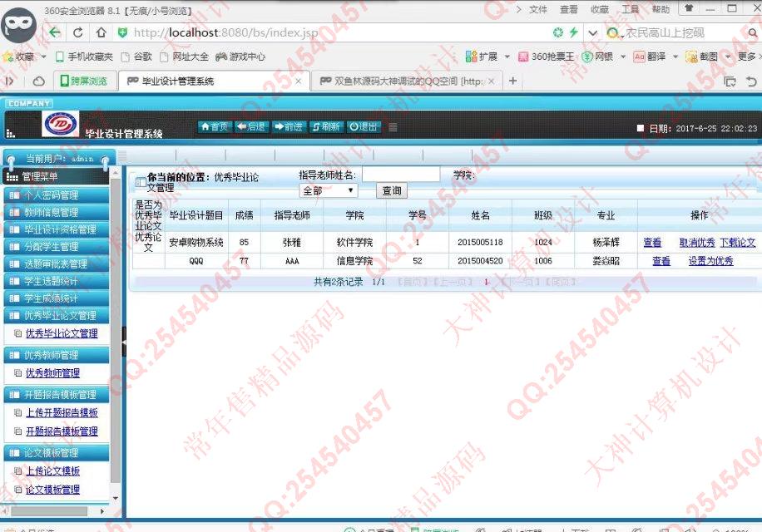The width and height of the screenshot is (762, 532).
Task: Open 论文模板管理 sidebar link
Action: tap(52, 490)
